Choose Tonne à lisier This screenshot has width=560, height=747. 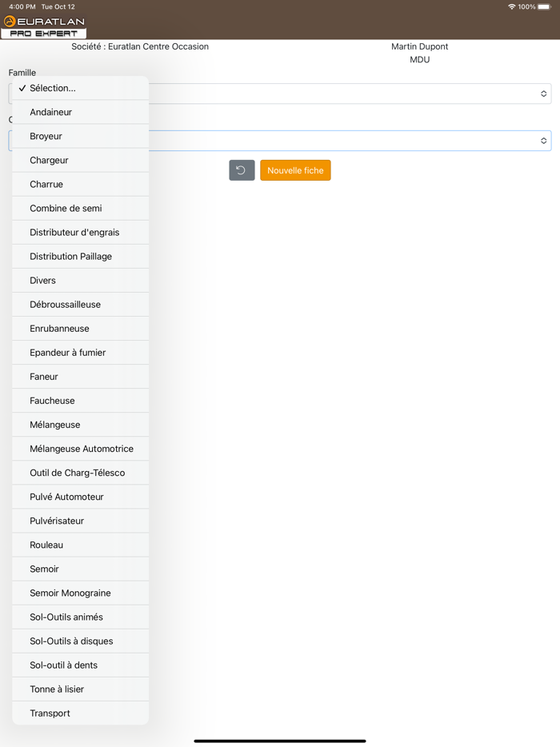pos(80,689)
